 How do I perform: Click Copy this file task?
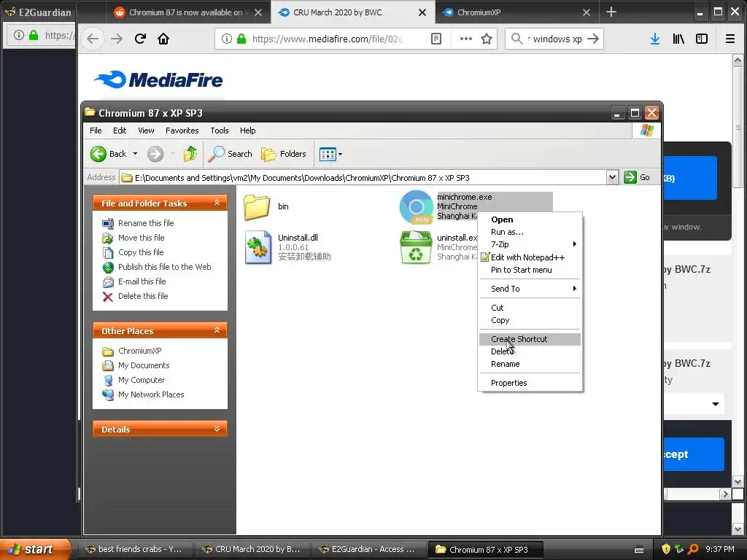[141, 252]
